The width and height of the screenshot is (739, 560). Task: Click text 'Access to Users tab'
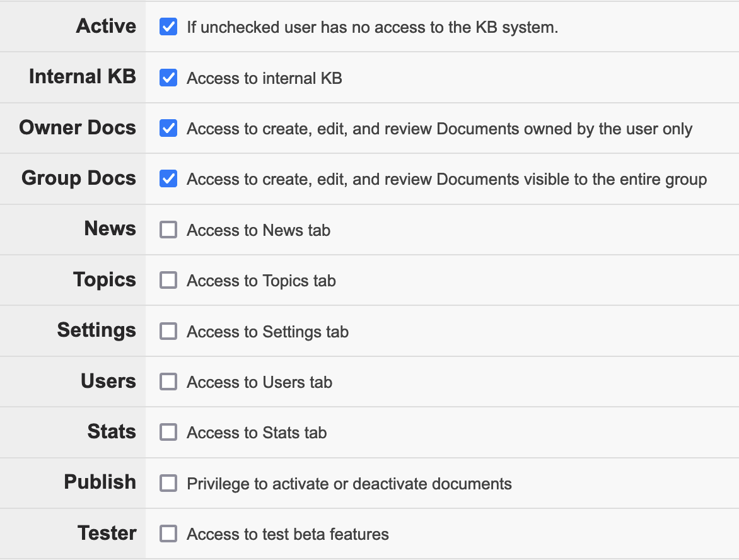(260, 382)
